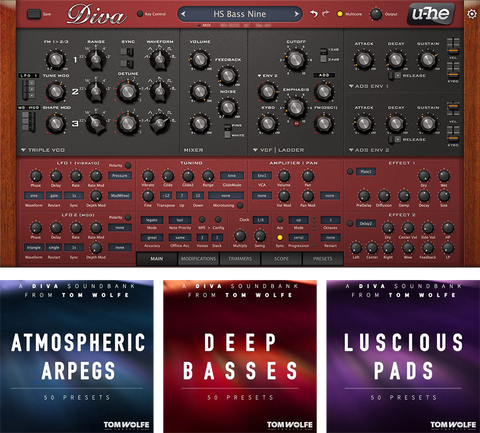
Task: Go to the previous preset arrow
Action: pyautogui.click(x=183, y=14)
